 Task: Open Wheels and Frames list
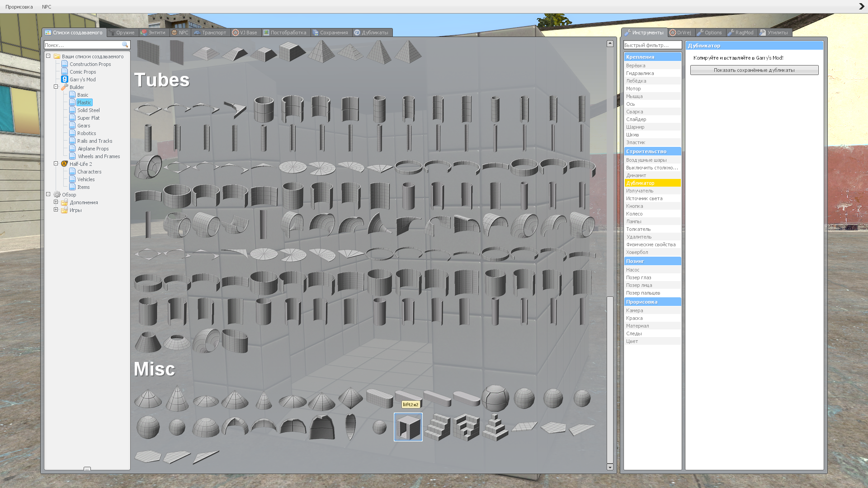point(99,156)
